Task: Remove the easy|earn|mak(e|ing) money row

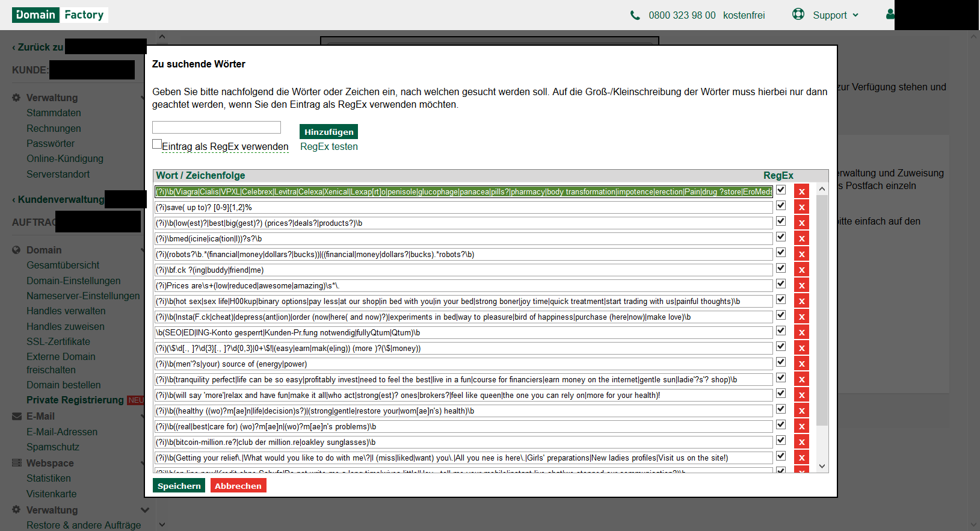Action: coord(801,348)
